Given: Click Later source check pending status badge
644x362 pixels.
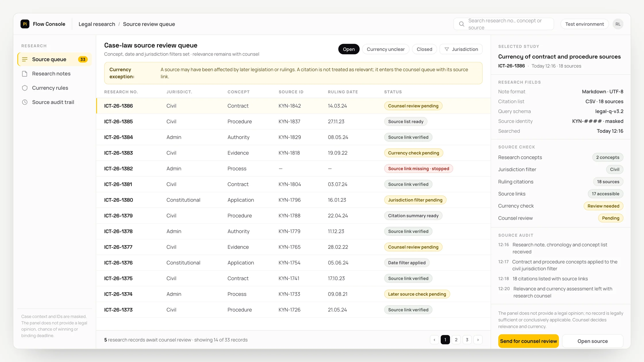Looking at the screenshot, I should point(417,294).
